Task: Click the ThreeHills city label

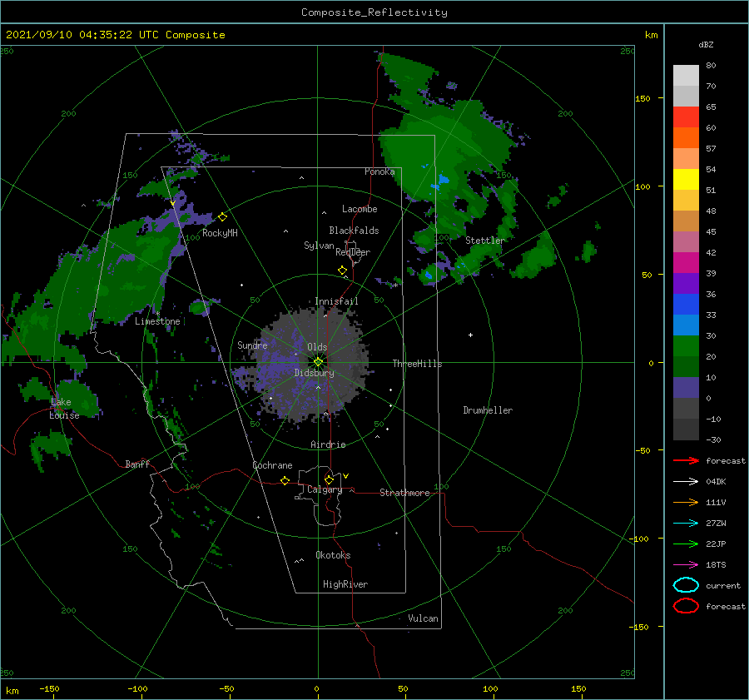Action: point(418,364)
